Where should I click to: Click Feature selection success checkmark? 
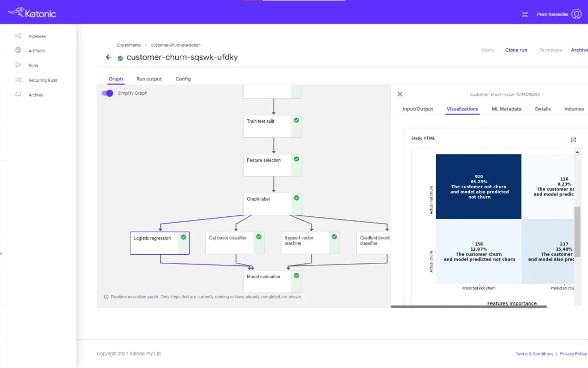tap(297, 159)
